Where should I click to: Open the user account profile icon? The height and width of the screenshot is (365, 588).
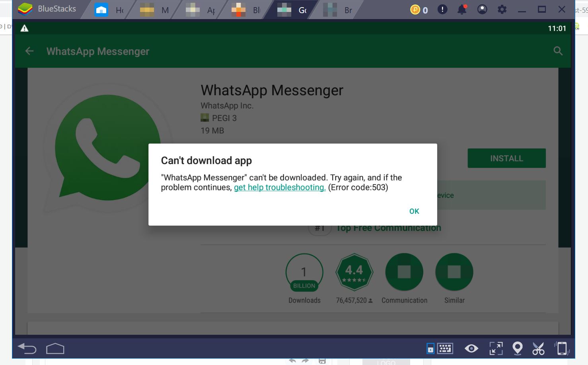tap(482, 10)
